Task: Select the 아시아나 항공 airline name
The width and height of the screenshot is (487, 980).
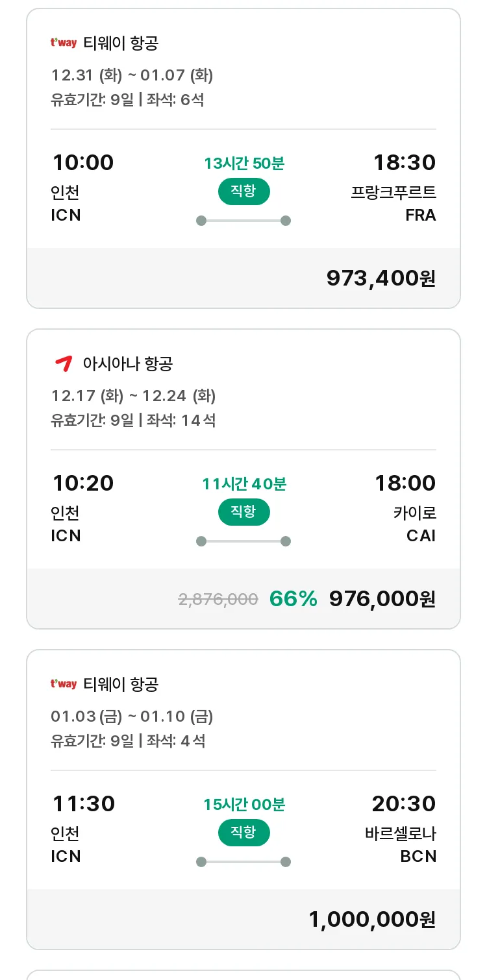Action: tap(128, 363)
